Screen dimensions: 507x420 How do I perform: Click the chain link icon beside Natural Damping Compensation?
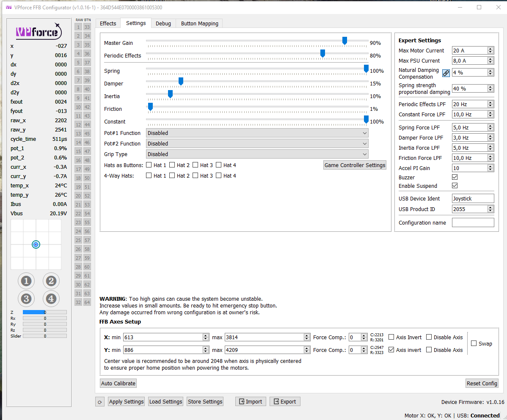coord(446,73)
